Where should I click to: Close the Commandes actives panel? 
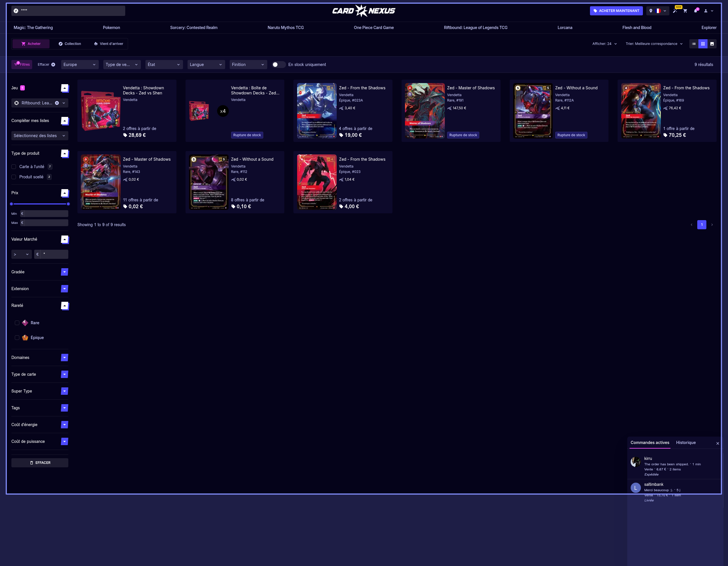tap(718, 443)
